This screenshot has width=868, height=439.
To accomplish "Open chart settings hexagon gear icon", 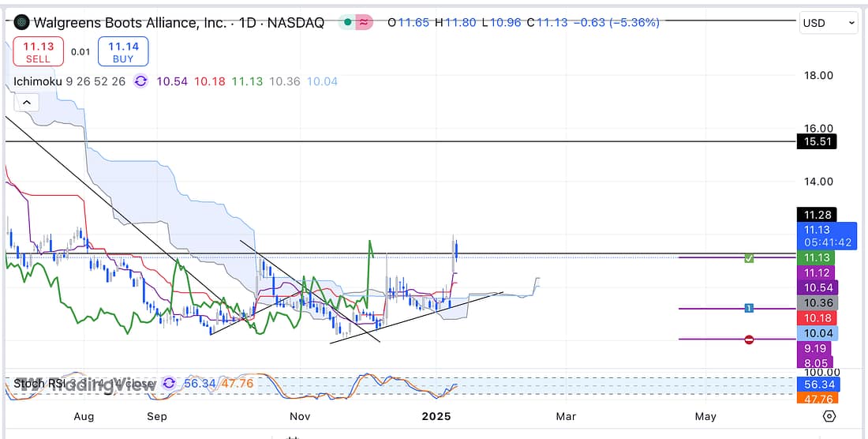I will point(829,416).
